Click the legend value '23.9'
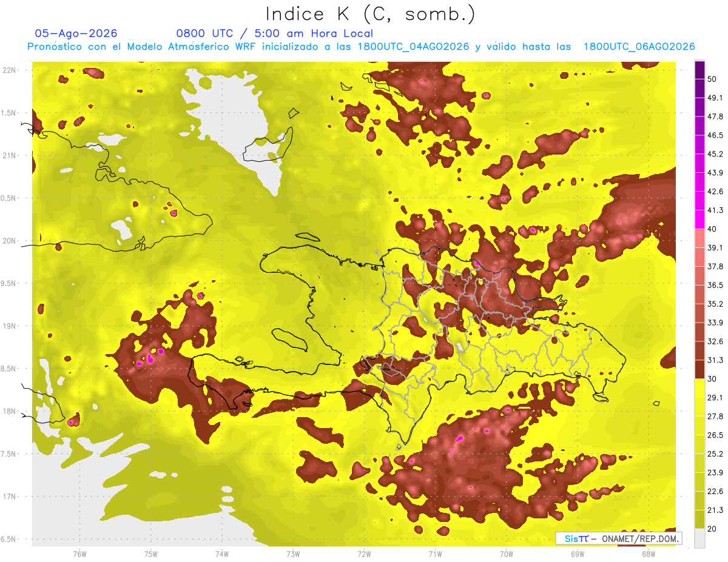728x562 pixels. click(715, 473)
